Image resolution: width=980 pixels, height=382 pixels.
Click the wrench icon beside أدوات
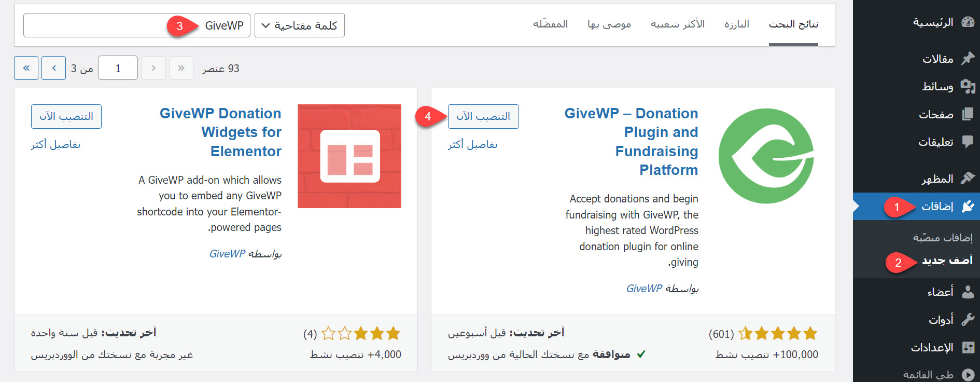pos(968,319)
